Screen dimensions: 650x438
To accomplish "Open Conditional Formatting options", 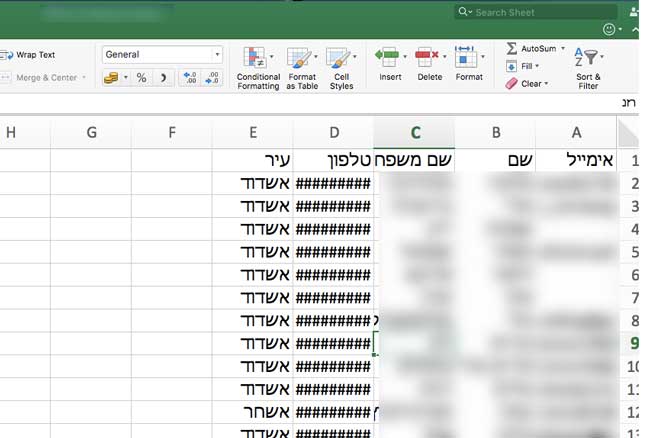I will (258, 67).
